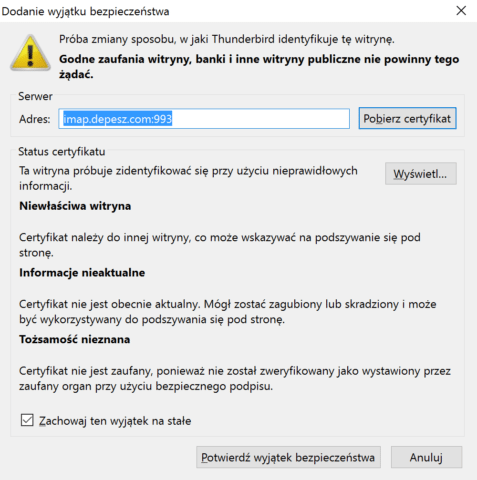Click the Tożsamość nieznana heading
477x480 pixels.
(x=75, y=339)
